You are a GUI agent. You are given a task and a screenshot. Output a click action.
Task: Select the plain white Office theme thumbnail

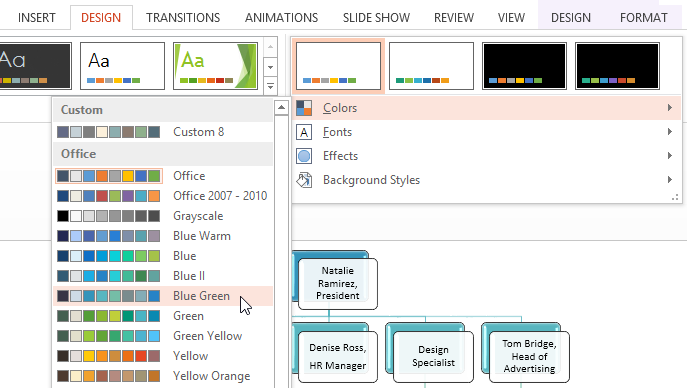point(122,66)
